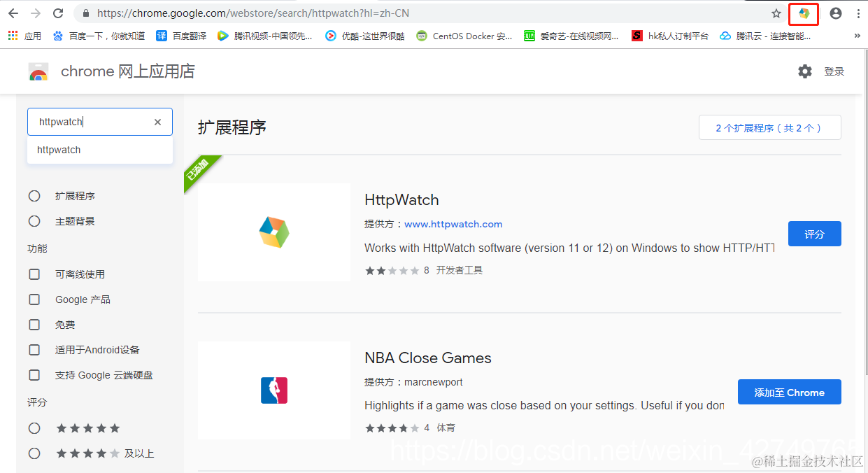This screenshot has width=868, height=473.
Task: Open 腾讯视频 bookmark
Action: pos(265,36)
